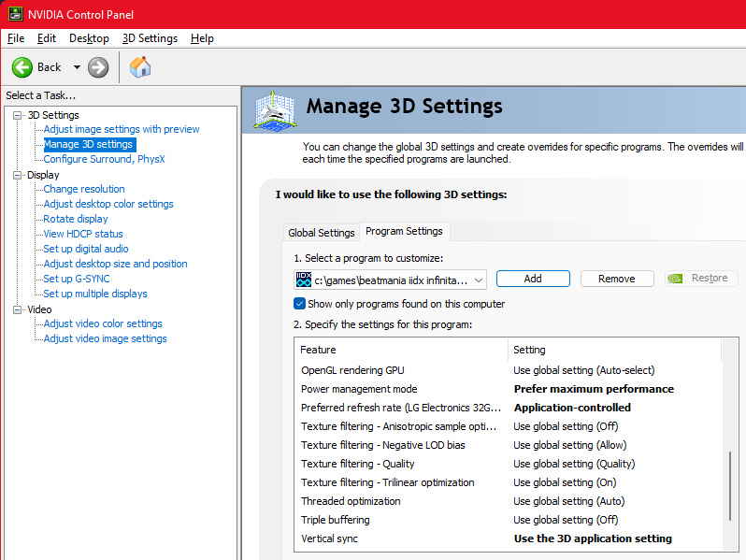Open View HDCP status page
The image size is (746, 560).
pos(83,234)
